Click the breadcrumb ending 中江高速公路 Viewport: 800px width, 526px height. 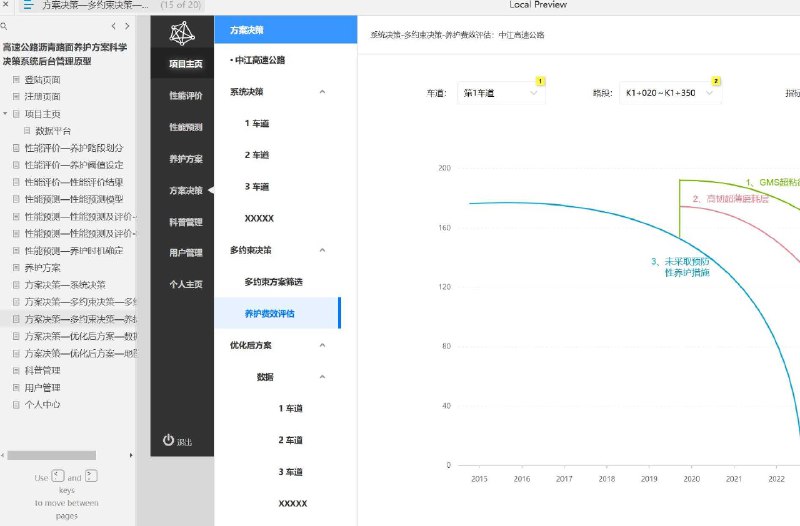(x=457, y=35)
